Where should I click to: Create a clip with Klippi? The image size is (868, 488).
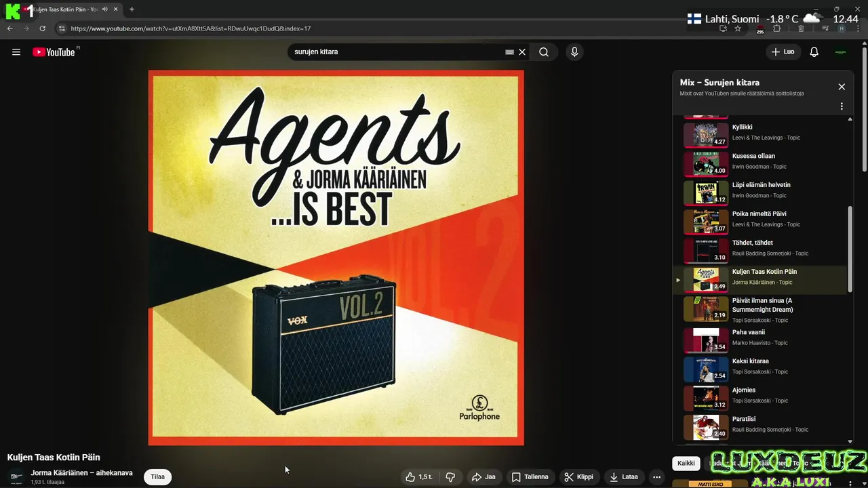pyautogui.click(x=578, y=477)
